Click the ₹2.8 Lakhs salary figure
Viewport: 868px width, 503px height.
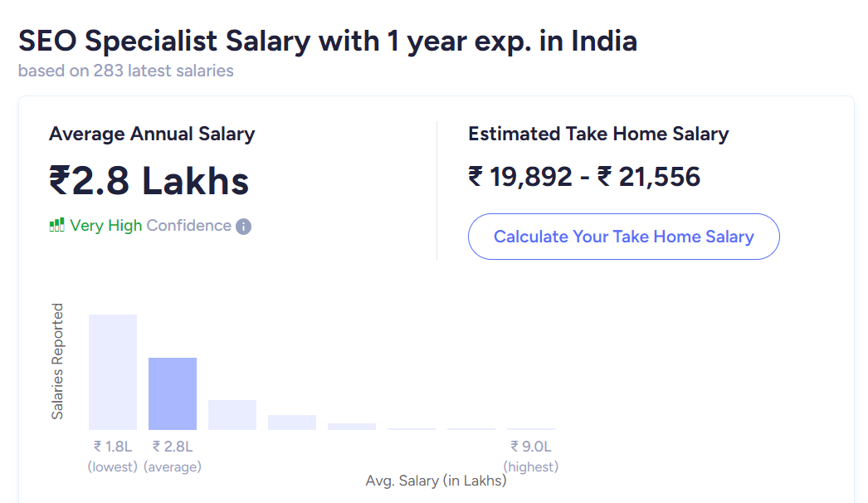pos(149,181)
